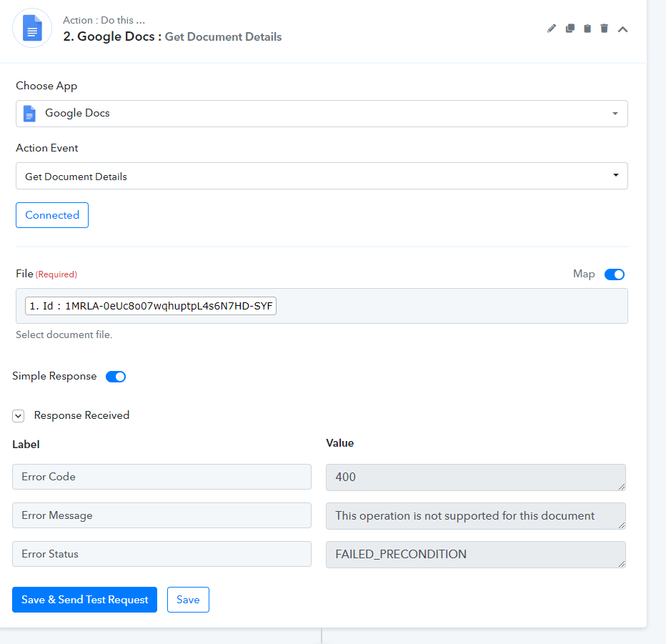666x644 pixels.
Task: Open the Choose App dropdown showing Google Docs
Action: 322,114
